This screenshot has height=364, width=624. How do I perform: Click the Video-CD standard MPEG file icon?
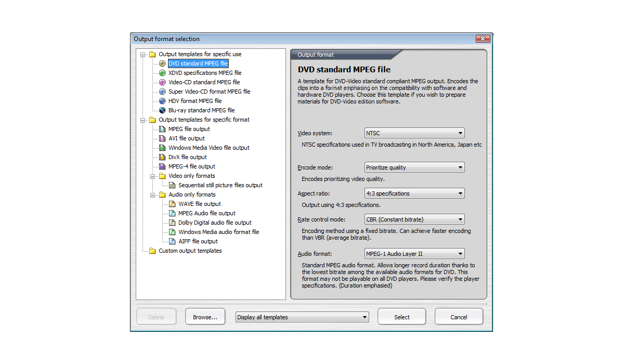pos(162,82)
